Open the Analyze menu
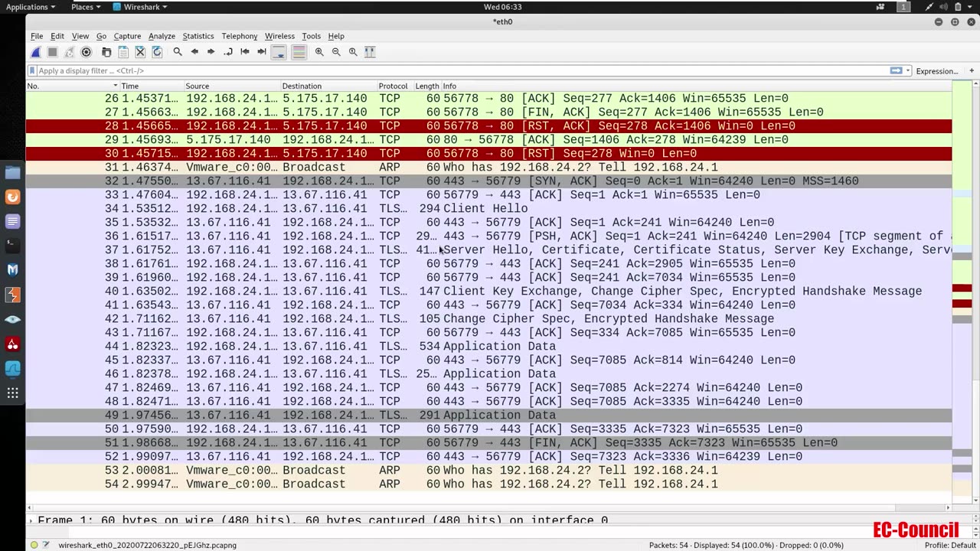The height and width of the screenshot is (551, 980). coord(162,36)
